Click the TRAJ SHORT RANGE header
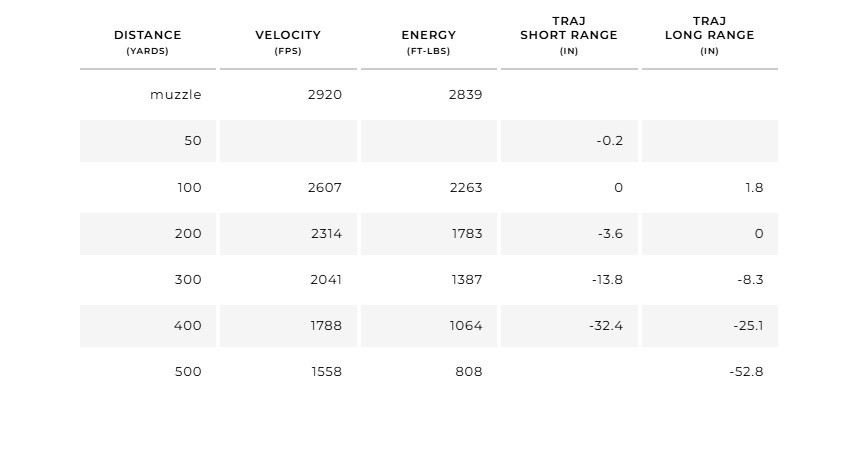The image size is (843, 473). tap(569, 35)
